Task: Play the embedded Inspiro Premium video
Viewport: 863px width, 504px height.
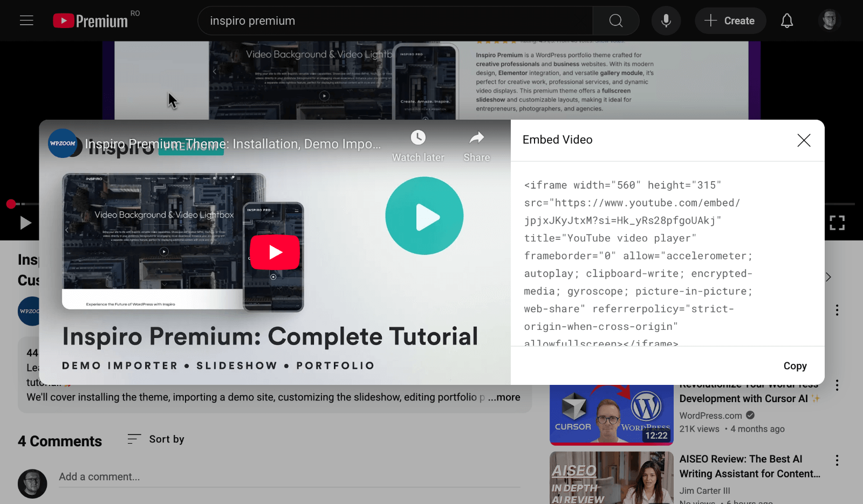Action: click(424, 216)
